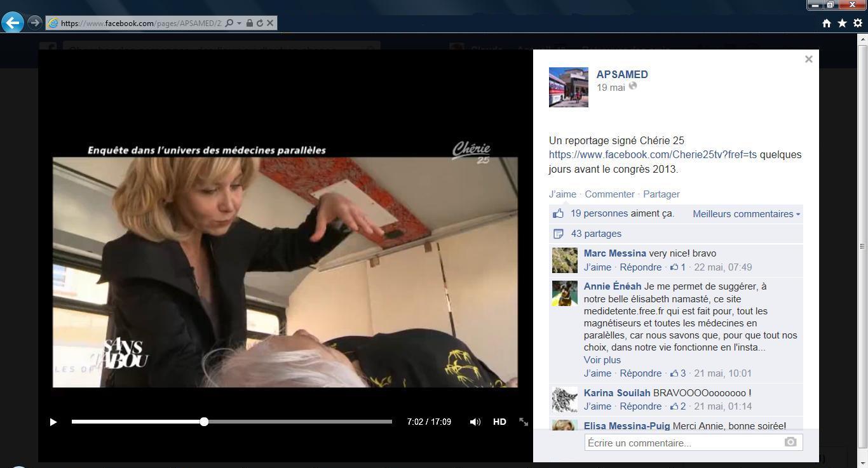This screenshot has height=468, width=868.
Task: Refresh the page in address bar
Action: pyautogui.click(x=260, y=23)
